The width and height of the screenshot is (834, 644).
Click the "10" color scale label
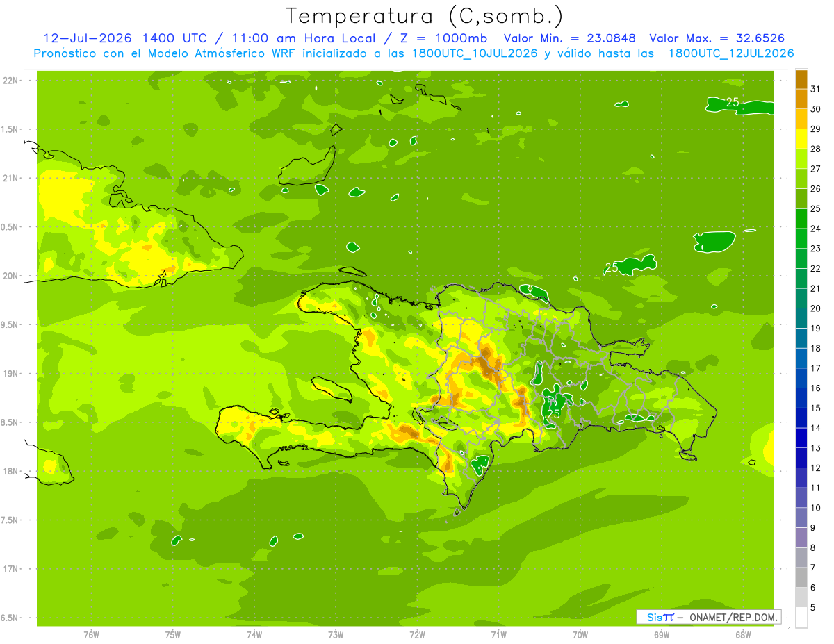click(x=816, y=508)
